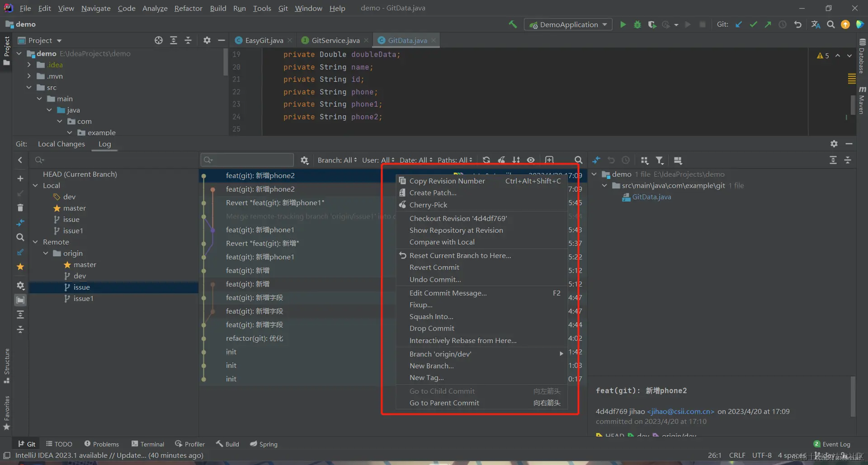
Task: Collapse the Local branches node
Action: 35,185
